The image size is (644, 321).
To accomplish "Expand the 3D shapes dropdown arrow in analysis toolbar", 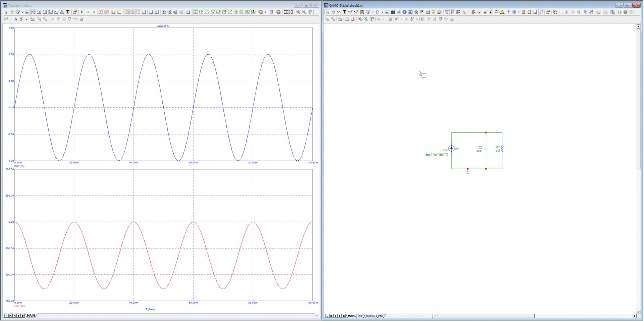I will [x=22, y=12].
